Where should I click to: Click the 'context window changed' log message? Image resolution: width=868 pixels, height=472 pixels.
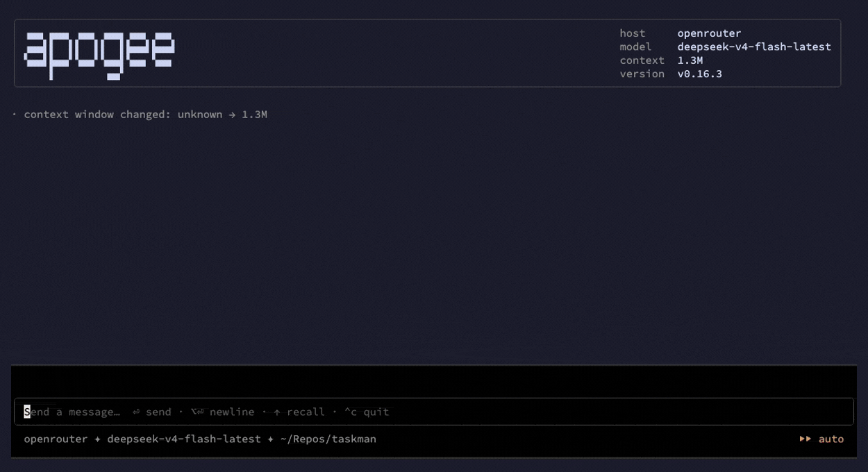(x=145, y=115)
